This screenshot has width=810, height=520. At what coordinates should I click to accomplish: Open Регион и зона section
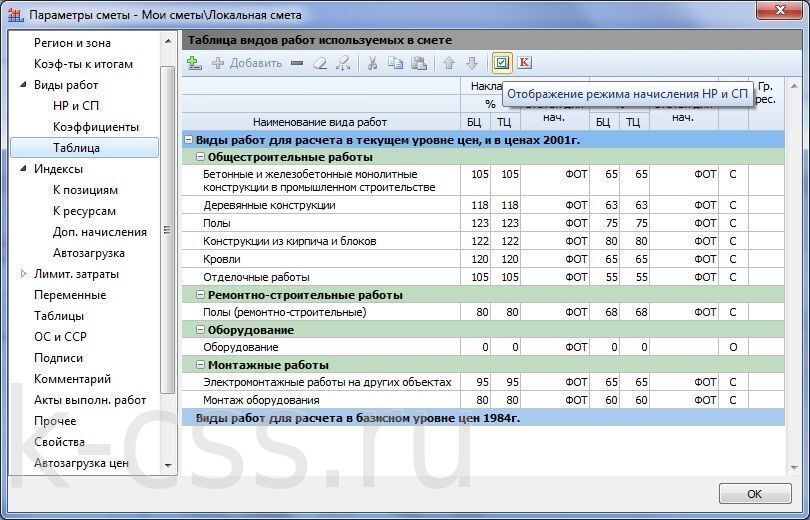pos(72,43)
